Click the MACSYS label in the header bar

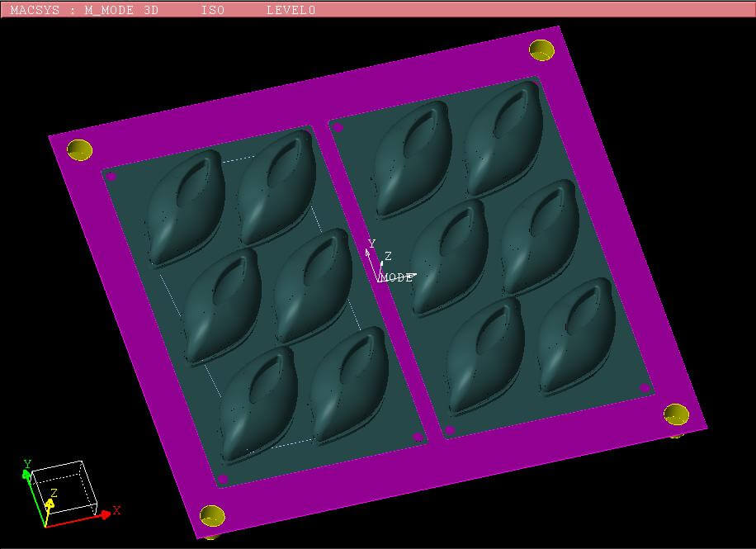[x=35, y=10]
